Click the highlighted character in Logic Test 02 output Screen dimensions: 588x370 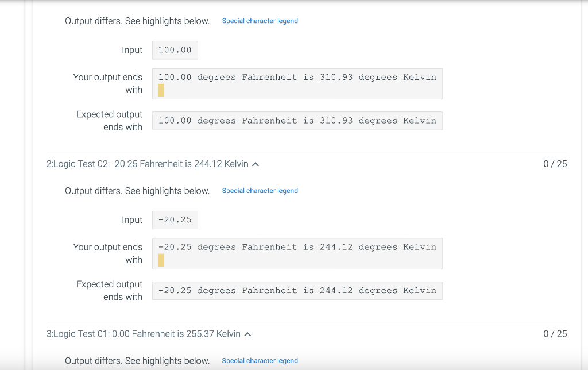(x=161, y=260)
